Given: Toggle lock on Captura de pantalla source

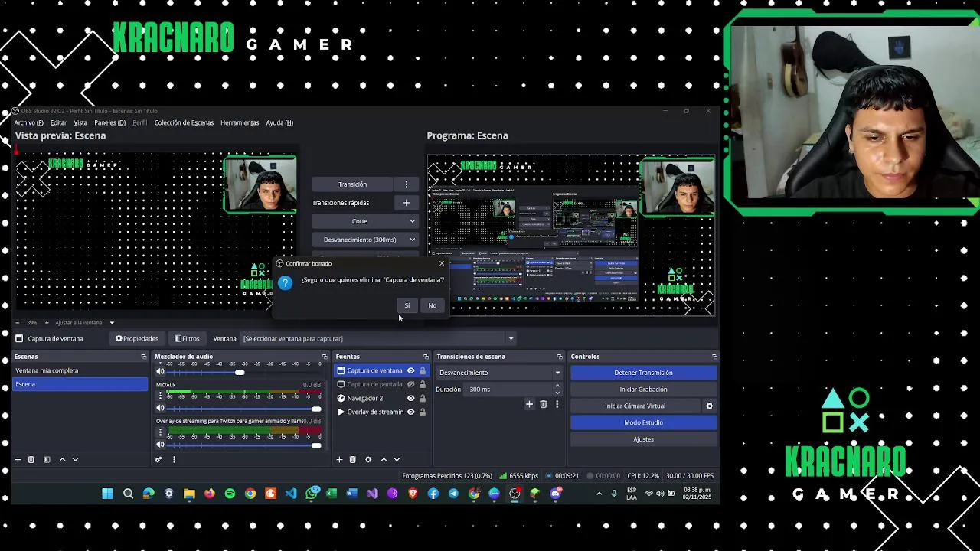Looking at the screenshot, I should [x=422, y=384].
